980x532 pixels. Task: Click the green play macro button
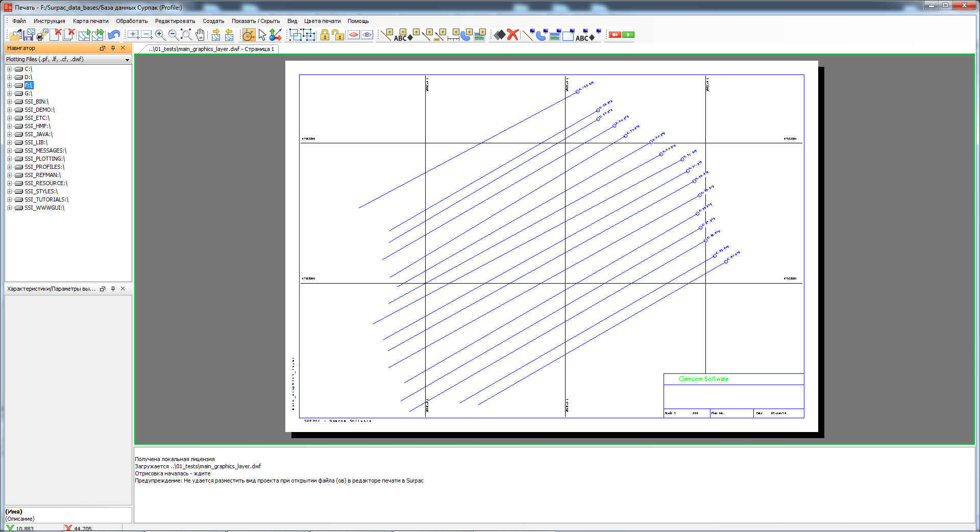coord(628,35)
